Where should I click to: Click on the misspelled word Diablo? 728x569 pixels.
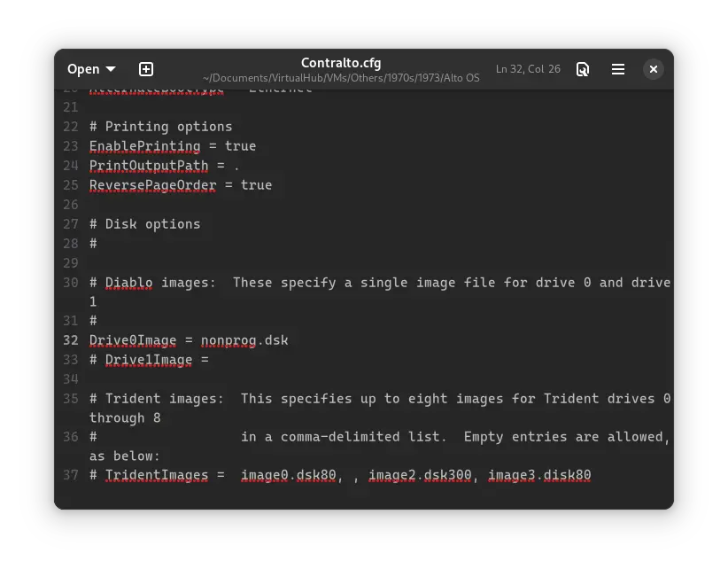click(128, 283)
